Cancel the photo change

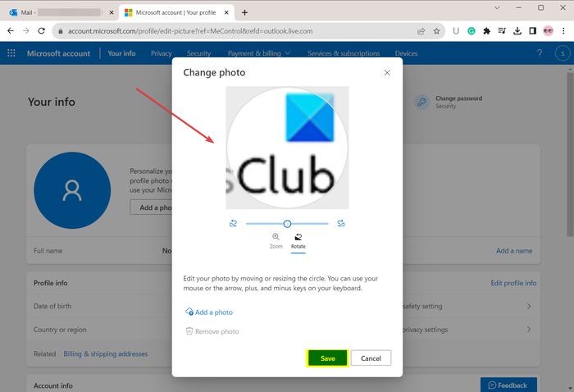point(371,358)
